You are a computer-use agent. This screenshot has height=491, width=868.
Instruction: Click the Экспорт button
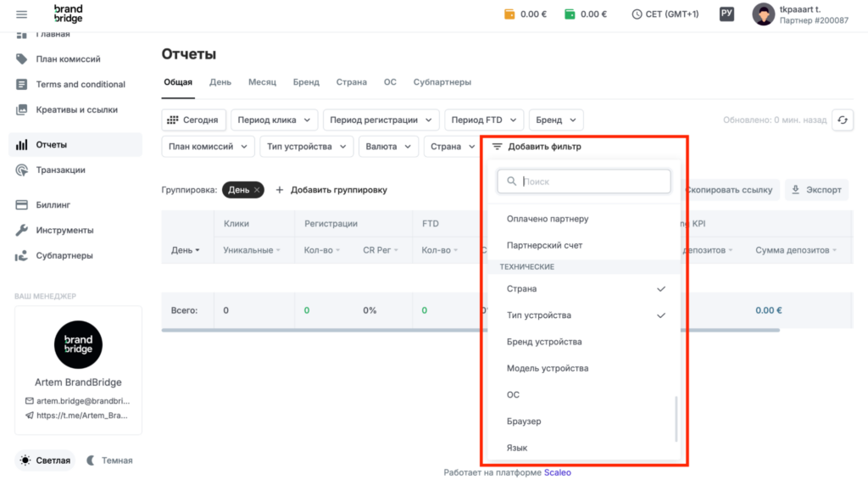coord(816,190)
